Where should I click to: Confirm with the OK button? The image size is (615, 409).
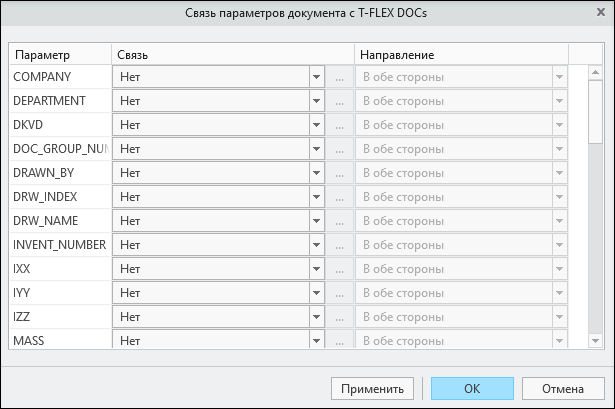[472, 389]
